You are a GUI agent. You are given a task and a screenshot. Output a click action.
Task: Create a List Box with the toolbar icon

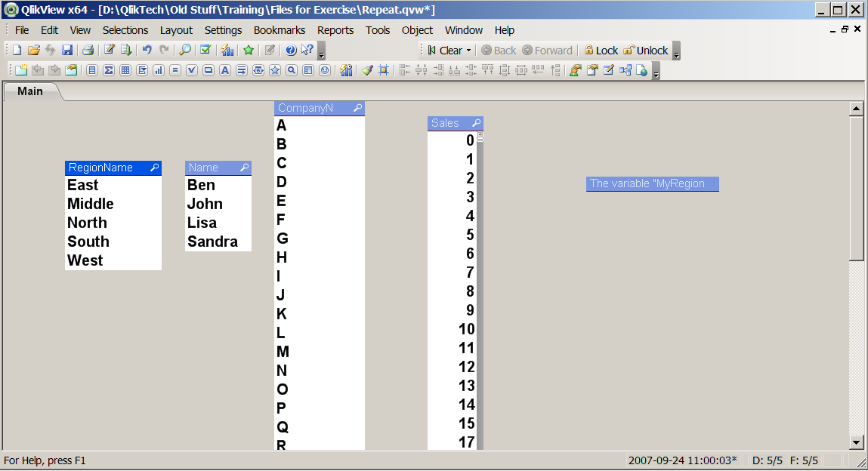92,70
